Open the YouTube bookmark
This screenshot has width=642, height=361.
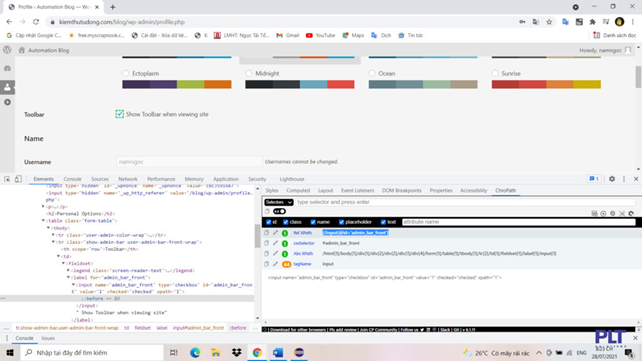coord(321,35)
